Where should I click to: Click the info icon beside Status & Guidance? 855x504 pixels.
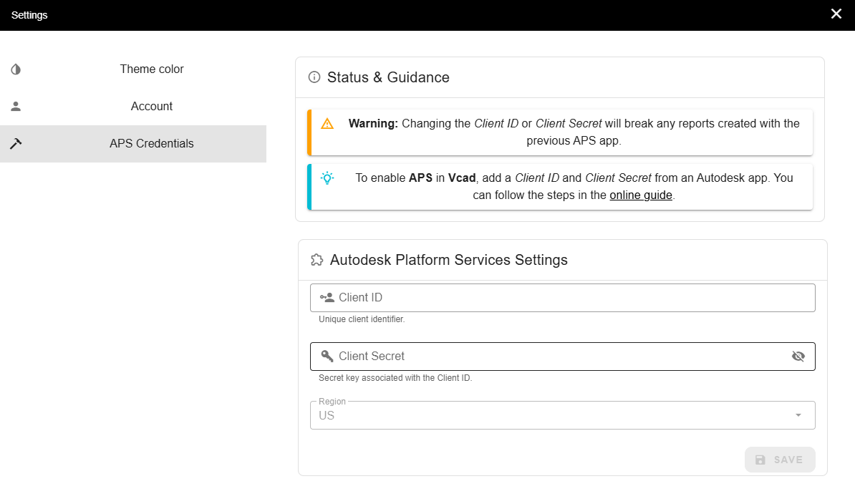point(314,77)
